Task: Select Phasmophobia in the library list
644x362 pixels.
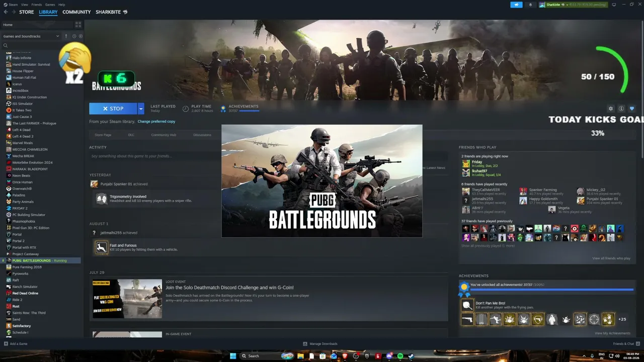Action: [x=24, y=221]
